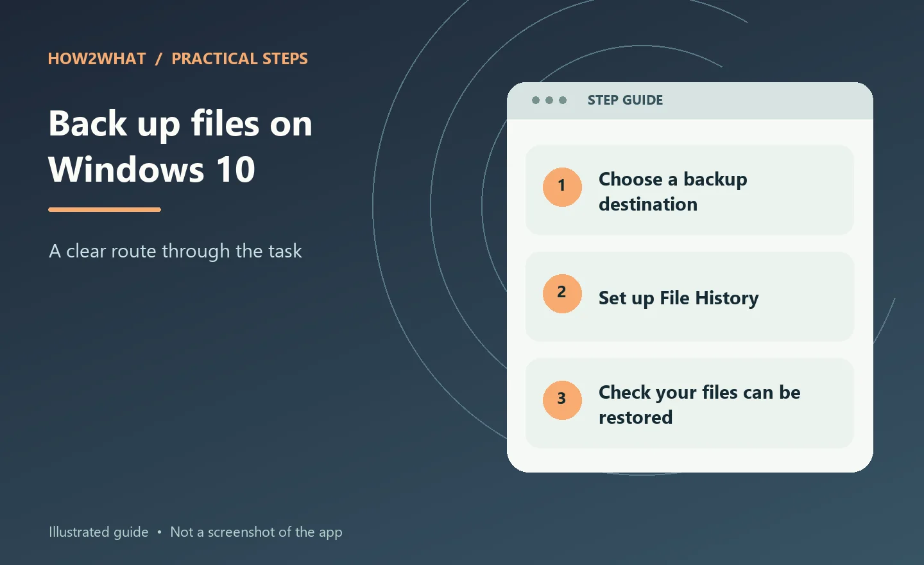Click the orange step number 2 badge
Screen dimensions: 924x565
[x=562, y=293]
